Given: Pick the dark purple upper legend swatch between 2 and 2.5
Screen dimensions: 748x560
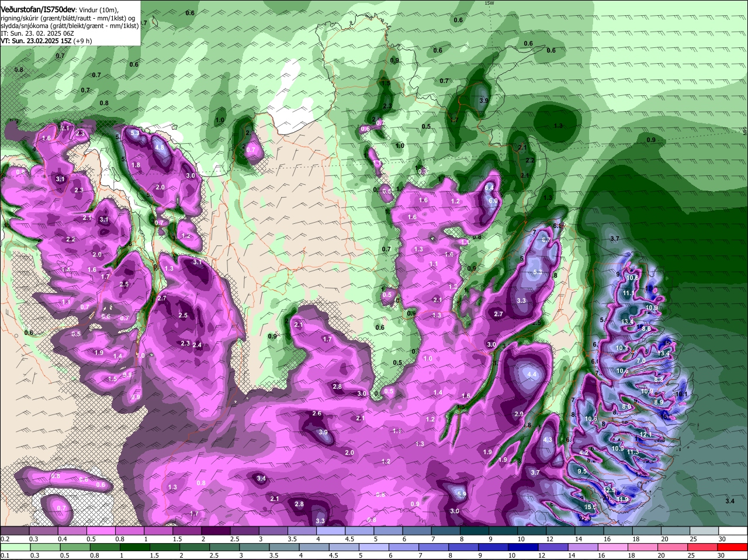Looking at the screenshot, I should pyautogui.click(x=216, y=531).
